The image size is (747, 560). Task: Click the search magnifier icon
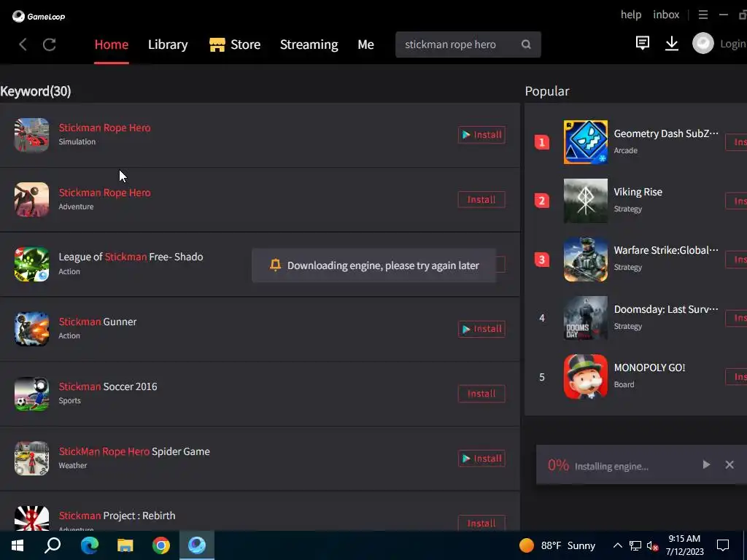coord(526,44)
